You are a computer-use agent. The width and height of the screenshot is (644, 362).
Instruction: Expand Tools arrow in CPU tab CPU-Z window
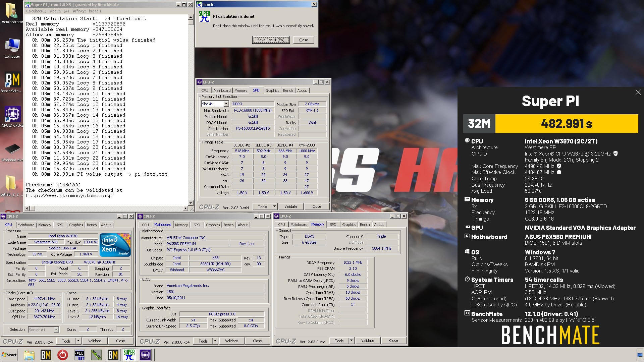[x=78, y=341]
